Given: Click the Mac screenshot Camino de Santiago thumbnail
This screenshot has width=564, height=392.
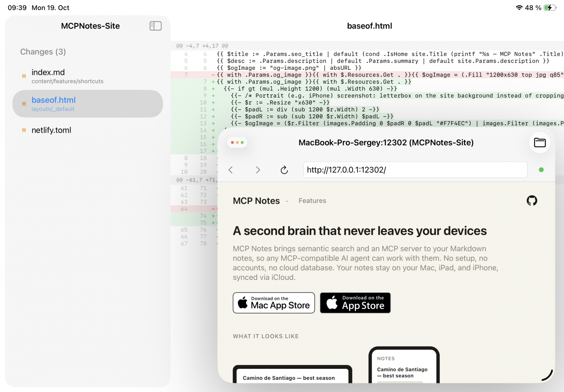Looking at the screenshot, I should pos(292,374).
